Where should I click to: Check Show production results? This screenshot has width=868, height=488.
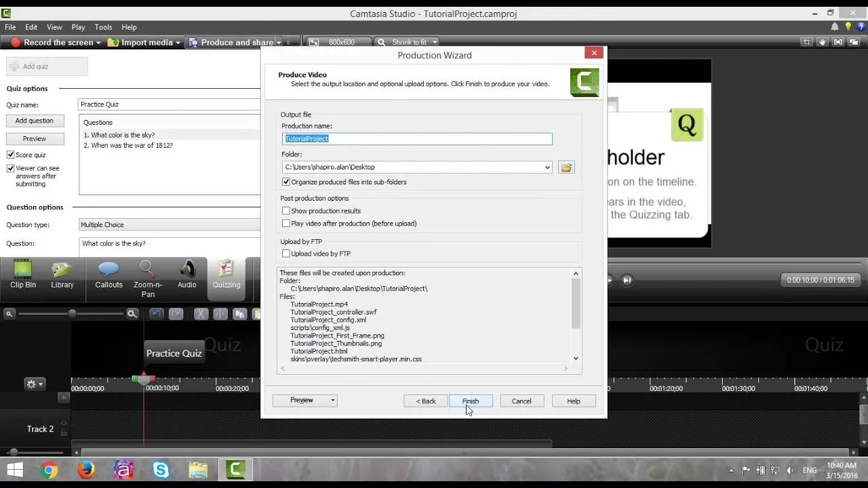286,211
